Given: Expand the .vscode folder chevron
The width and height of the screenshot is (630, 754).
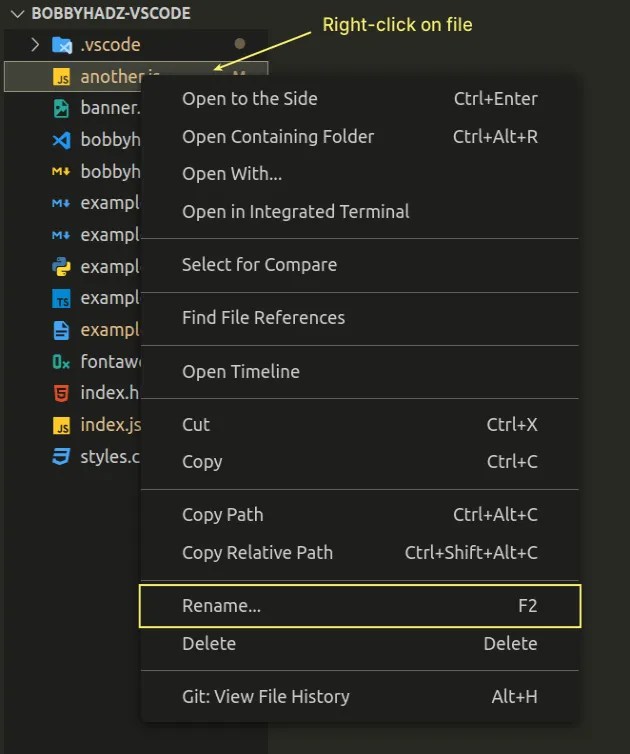Looking at the screenshot, I should [x=35, y=45].
